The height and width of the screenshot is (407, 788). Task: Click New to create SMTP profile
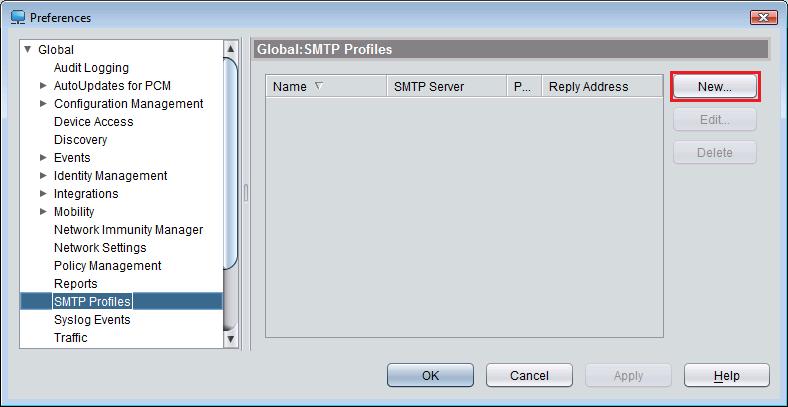tap(714, 87)
